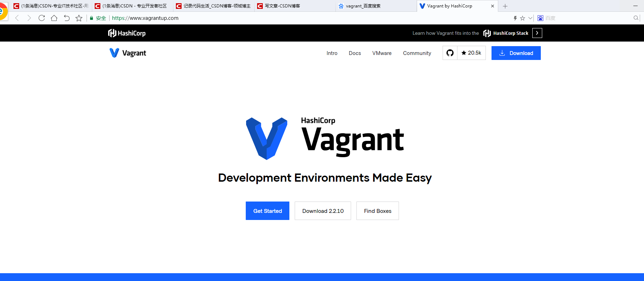This screenshot has height=281, width=644.
Task: Open the GitHub octocat icon link
Action: (x=450, y=53)
